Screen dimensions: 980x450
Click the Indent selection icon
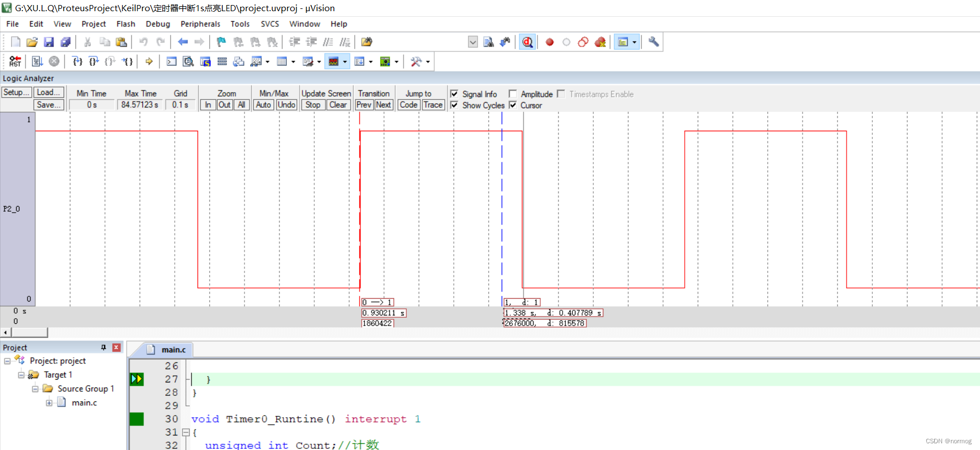[x=295, y=42]
